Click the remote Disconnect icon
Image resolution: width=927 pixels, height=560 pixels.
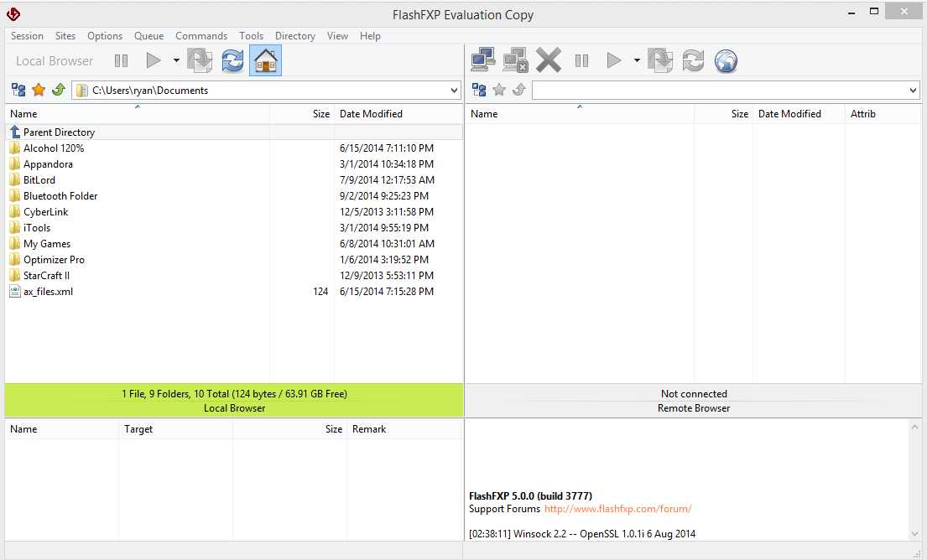[x=515, y=60]
